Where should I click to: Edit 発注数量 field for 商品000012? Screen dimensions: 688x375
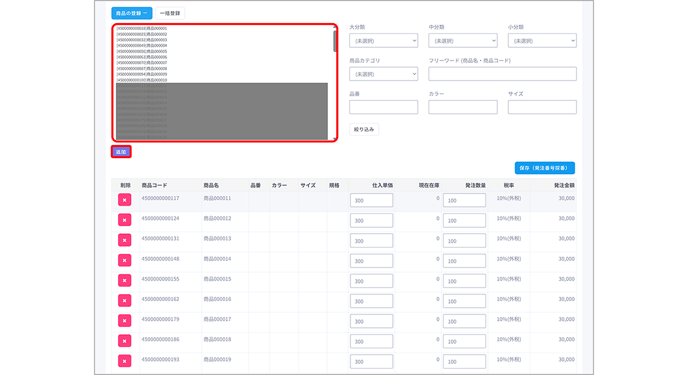click(464, 221)
